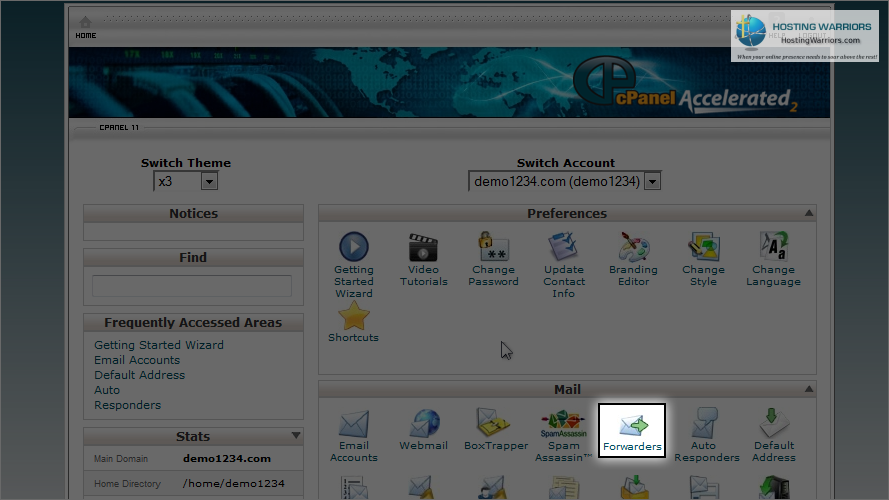889x500 pixels.
Task: Open the Email Accounts icon in Mail
Action: click(354, 423)
